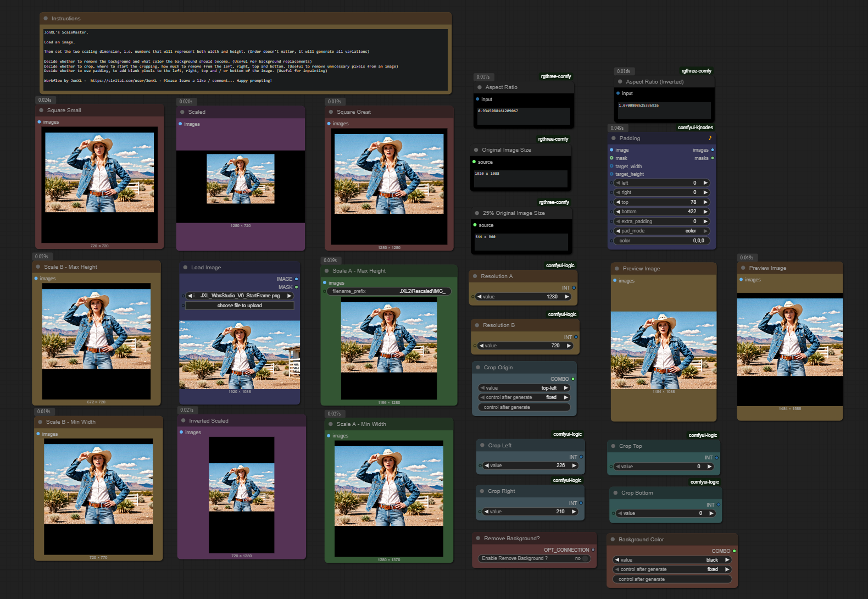Click choose file to upload button
Screen dimensions: 868x599
click(240, 306)
